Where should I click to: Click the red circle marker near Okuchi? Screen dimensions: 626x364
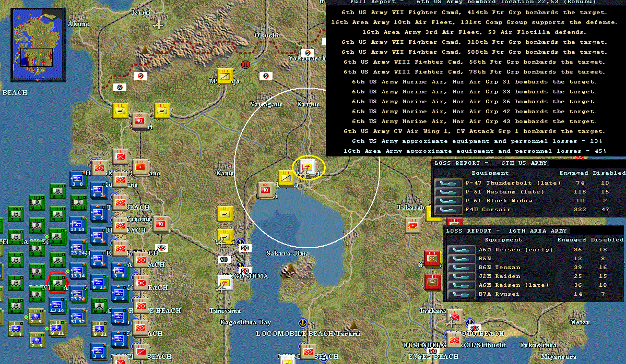tap(245, 65)
